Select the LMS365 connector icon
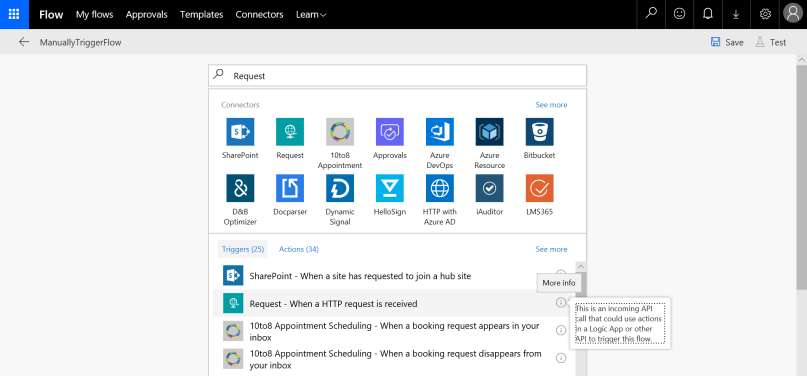 [539, 188]
